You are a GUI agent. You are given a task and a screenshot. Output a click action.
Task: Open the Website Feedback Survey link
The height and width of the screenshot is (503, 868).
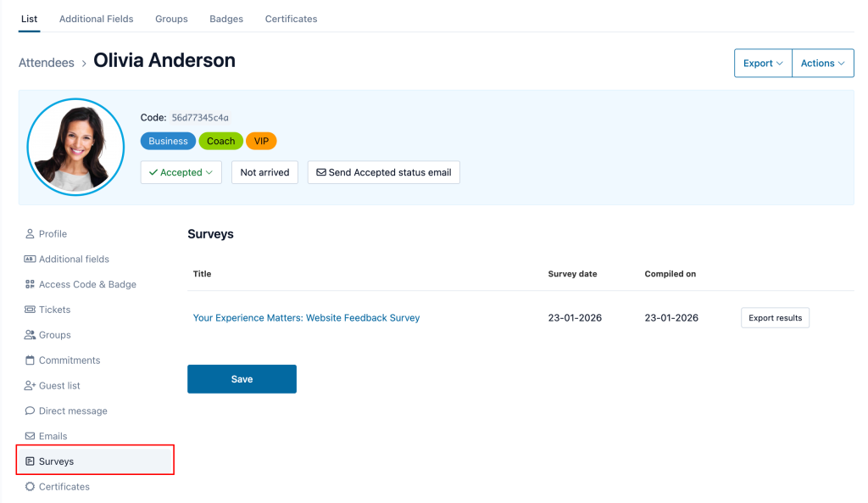[306, 318]
